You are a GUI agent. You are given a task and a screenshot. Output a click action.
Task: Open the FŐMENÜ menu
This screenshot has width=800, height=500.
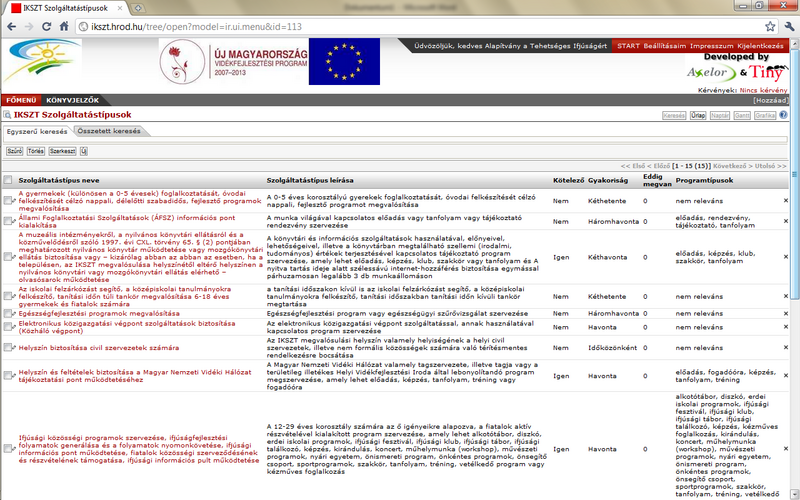pos(21,100)
